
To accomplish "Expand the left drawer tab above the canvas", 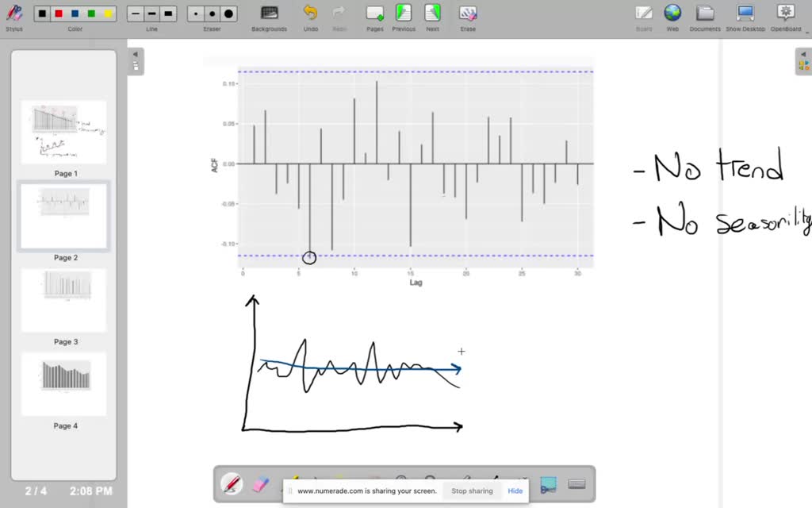I will pyautogui.click(x=136, y=61).
